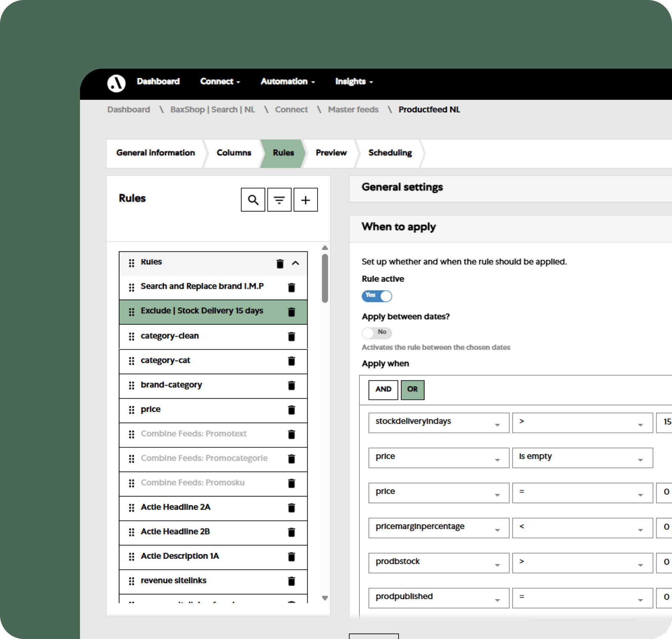672x639 pixels.
Task: Click the rules list scroll down arrow
Action: coord(325,598)
